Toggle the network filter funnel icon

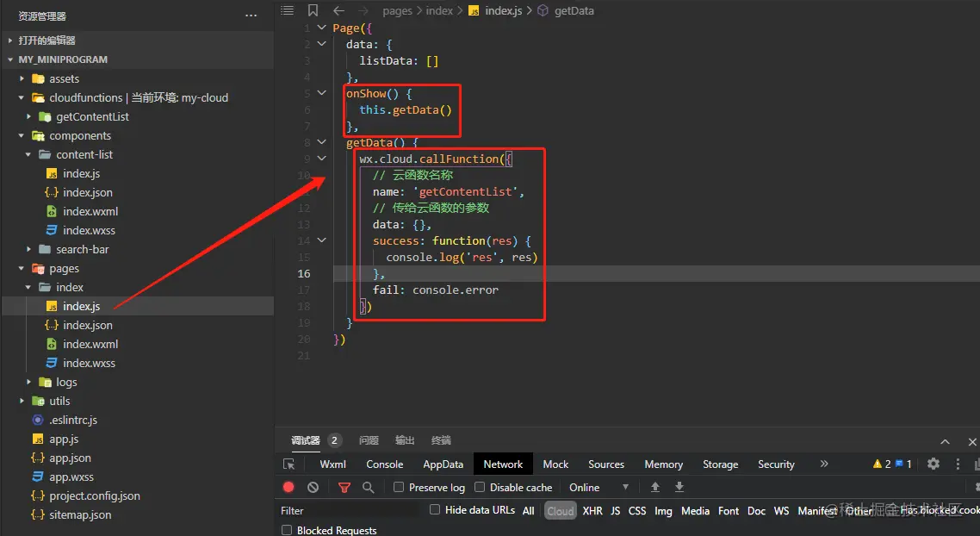click(344, 487)
